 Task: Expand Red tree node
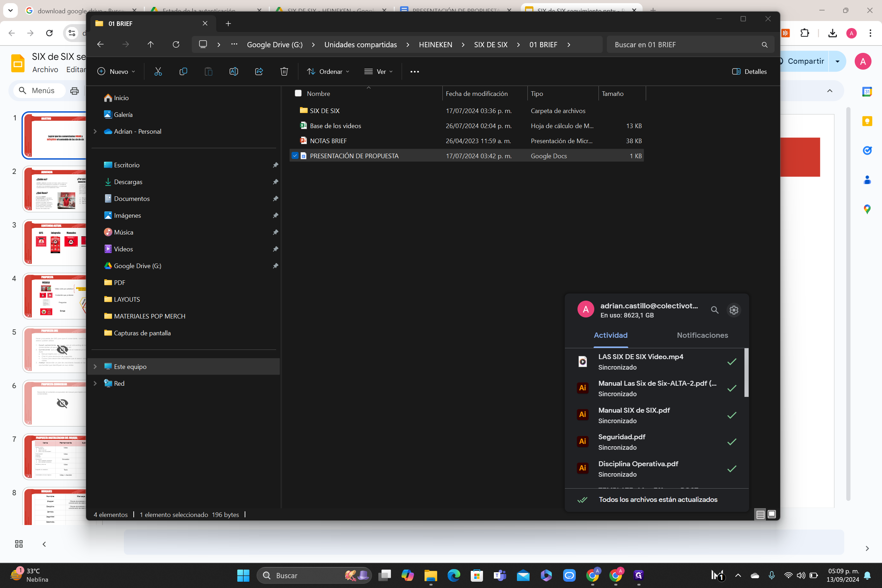pos(95,383)
